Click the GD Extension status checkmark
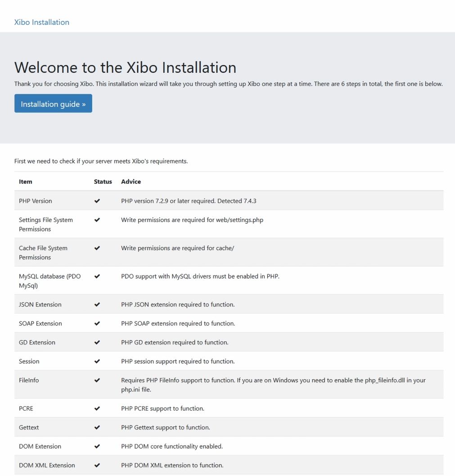This screenshot has width=455, height=476. [97, 342]
